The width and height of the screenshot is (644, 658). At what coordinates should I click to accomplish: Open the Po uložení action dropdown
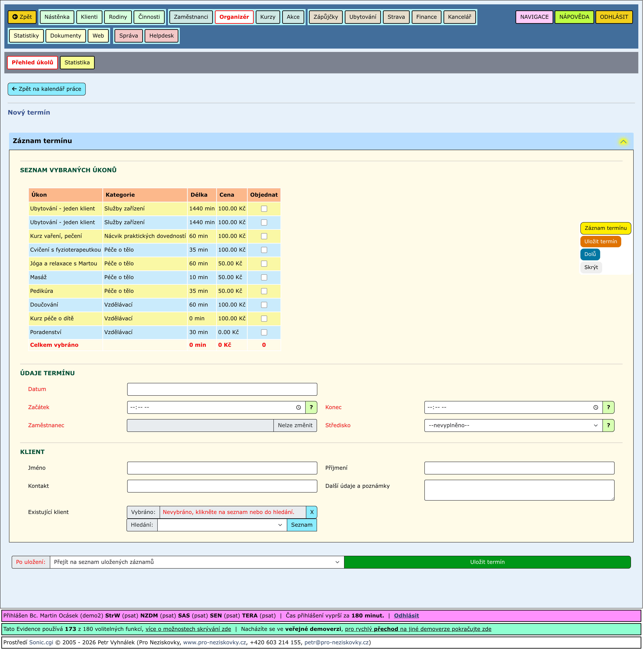(x=196, y=562)
